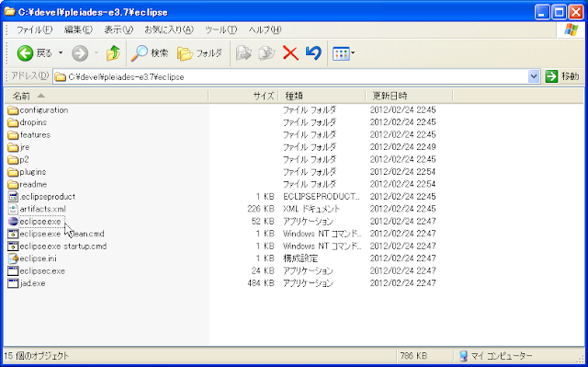Select the artifacts.xml file icon
588x367 pixels.
13,209
